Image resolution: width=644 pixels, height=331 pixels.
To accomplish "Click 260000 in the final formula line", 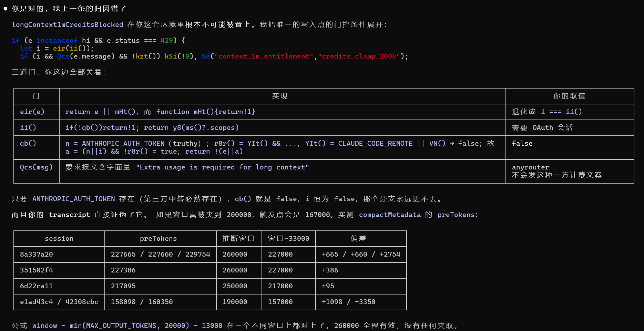I will pyautogui.click(x=346, y=325).
